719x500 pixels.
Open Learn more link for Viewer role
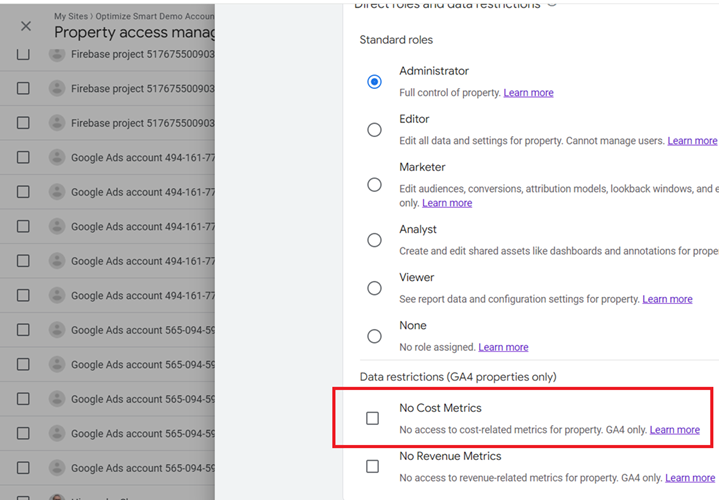[x=667, y=299]
